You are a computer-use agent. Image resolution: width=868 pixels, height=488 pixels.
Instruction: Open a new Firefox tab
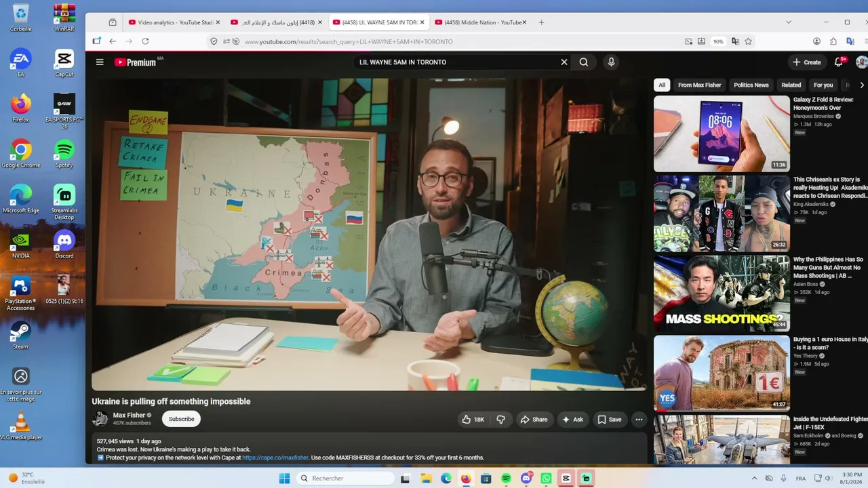click(541, 22)
